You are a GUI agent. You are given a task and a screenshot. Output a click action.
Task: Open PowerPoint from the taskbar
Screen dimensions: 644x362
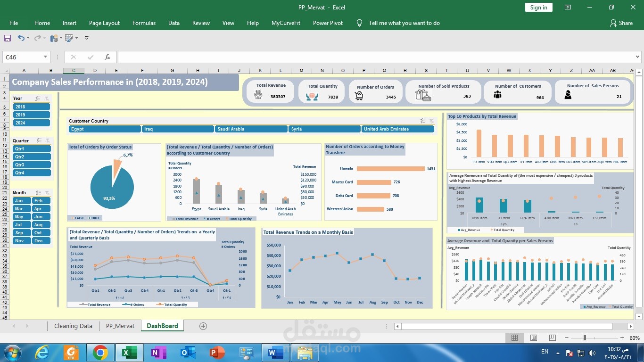click(217, 353)
